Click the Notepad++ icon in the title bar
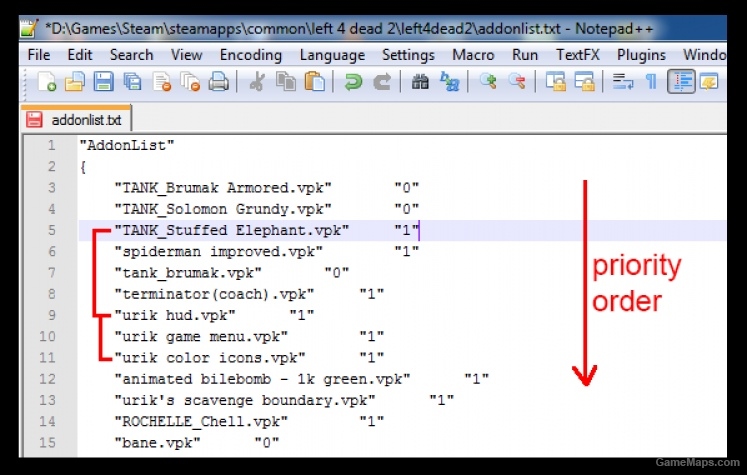Image resolution: width=747 pixels, height=475 pixels. point(29,28)
